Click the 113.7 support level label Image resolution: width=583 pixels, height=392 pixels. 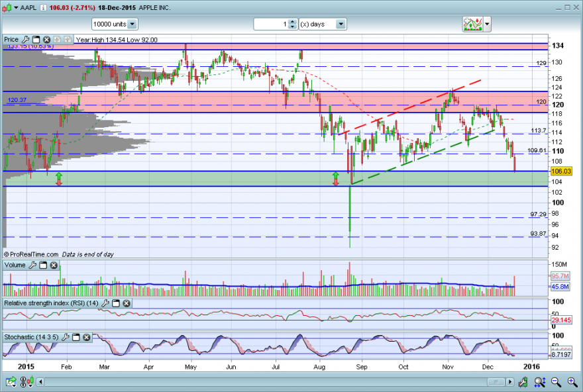(x=539, y=130)
